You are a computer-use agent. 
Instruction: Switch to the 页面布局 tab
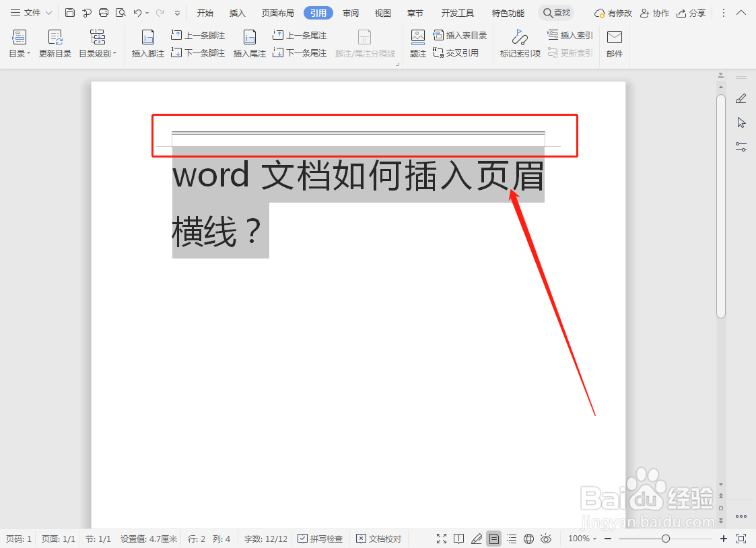coord(278,13)
